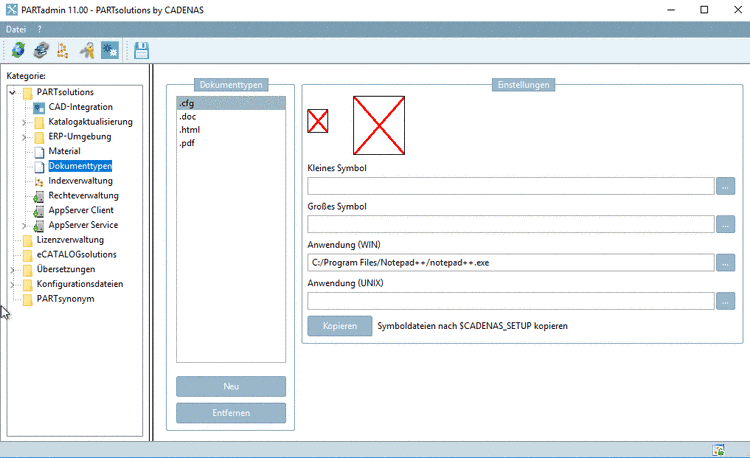Select PARTsolutions root label
This screenshot has width=750, height=458.
click(65, 92)
